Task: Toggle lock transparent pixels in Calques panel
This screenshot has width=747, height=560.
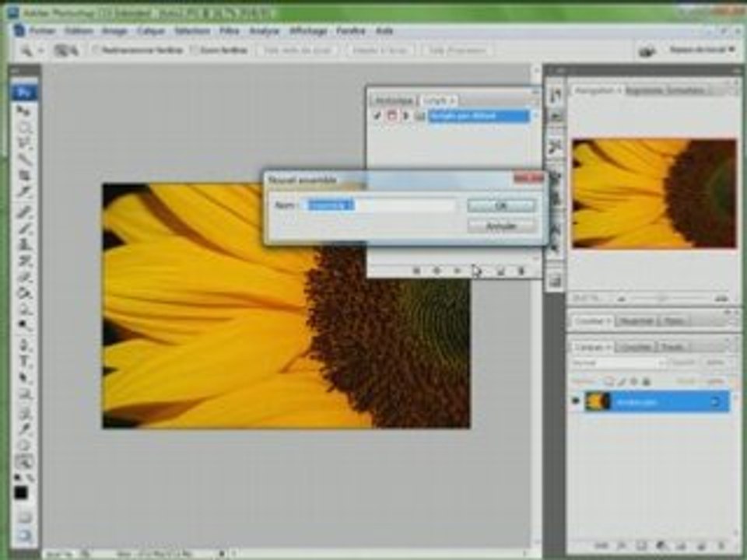Action: (x=609, y=381)
